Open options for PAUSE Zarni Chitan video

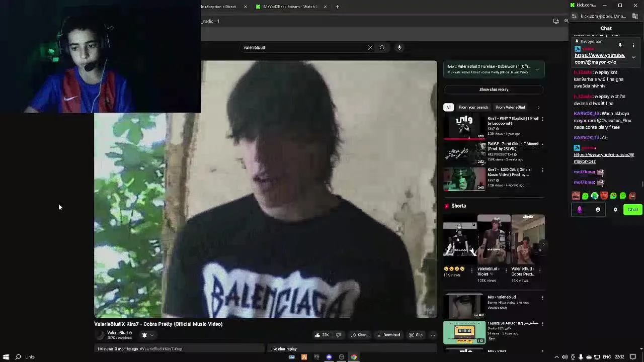coord(542,144)
